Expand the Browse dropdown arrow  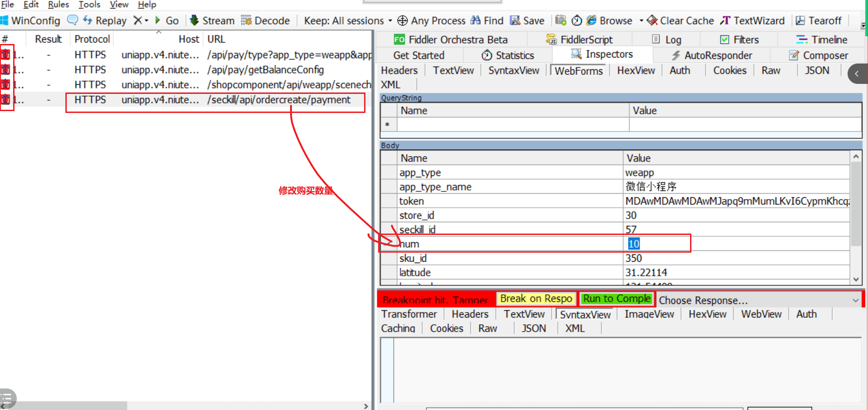[641, 21]
